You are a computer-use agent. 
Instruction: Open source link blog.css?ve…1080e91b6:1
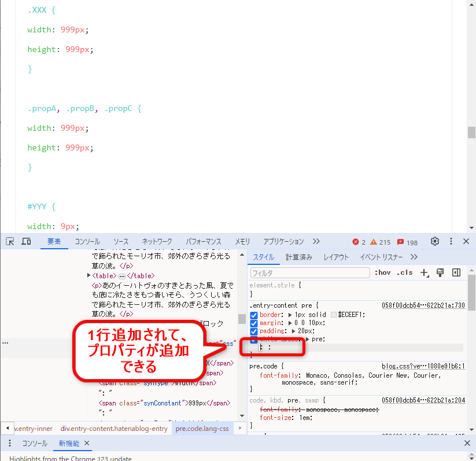point(423,366)
